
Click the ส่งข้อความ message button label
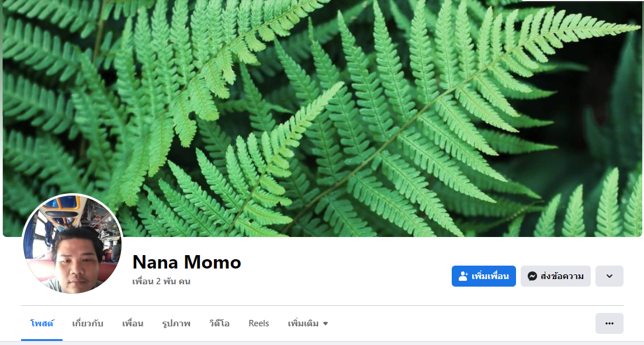(x=562, y=276)
